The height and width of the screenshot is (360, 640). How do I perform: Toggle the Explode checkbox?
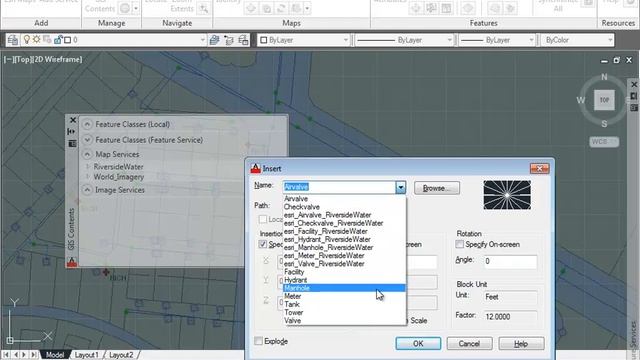pos(258,341)
